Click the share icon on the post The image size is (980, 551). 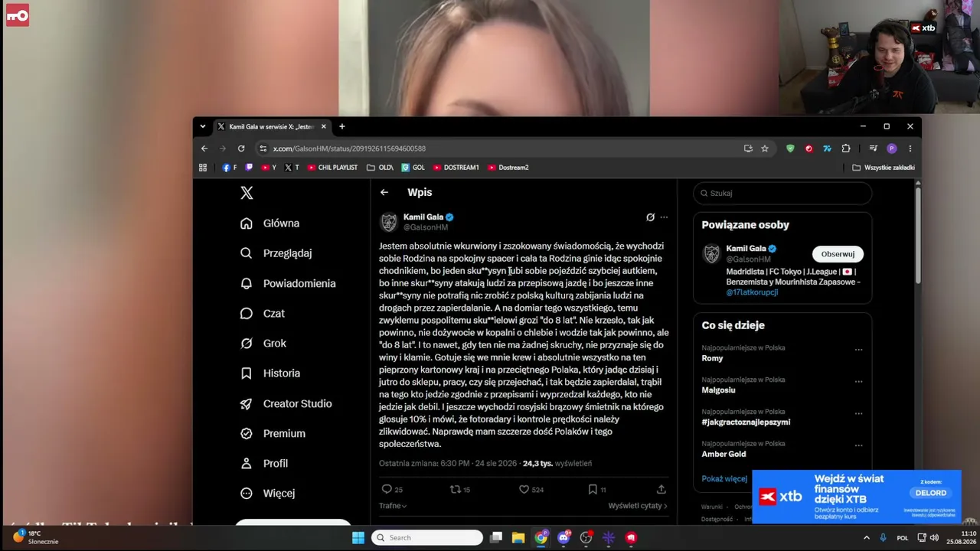pos(661,489)
